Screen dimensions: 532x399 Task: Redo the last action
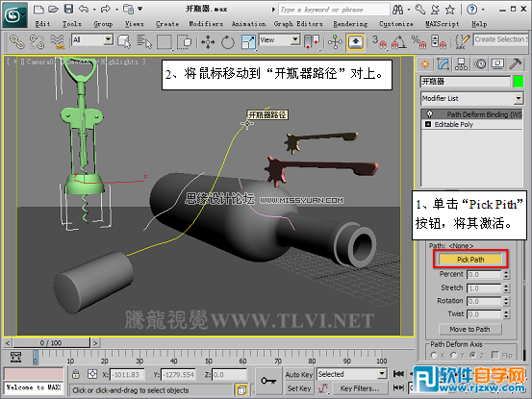pos(106,10)
